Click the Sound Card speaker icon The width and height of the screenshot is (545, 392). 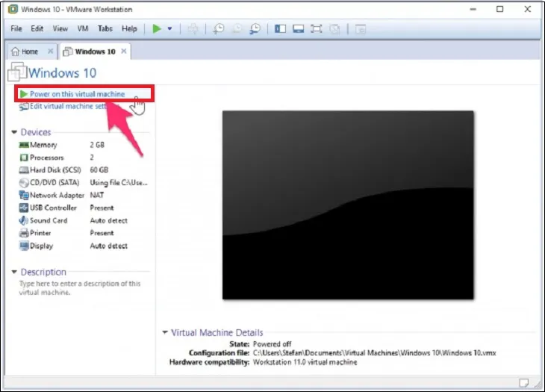(x=24, y=220)
